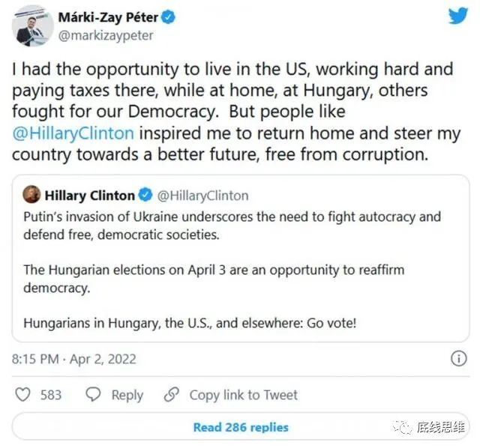Screen dimensions: 480x448
Task: Click the Reply text label
Action: 127,395
